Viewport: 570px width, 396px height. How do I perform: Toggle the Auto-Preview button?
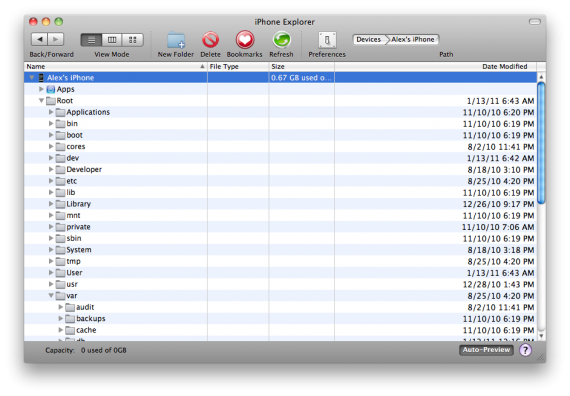point(486,350)
